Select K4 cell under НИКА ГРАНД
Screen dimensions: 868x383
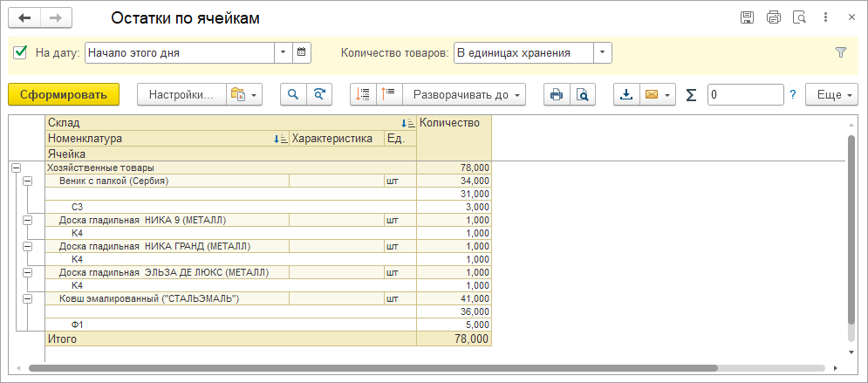(x=230, y=259)
